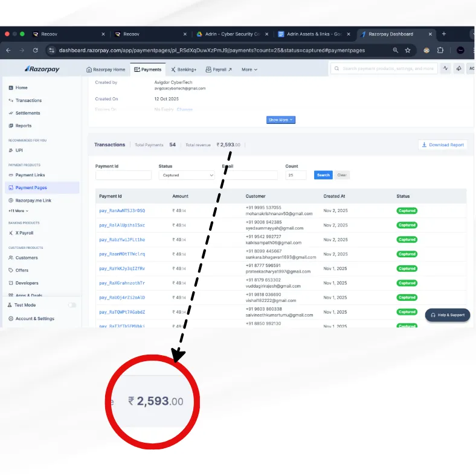Open the Status dropdown showing Captured
This screenshot has height=476, width=476.
click(187, 175)
